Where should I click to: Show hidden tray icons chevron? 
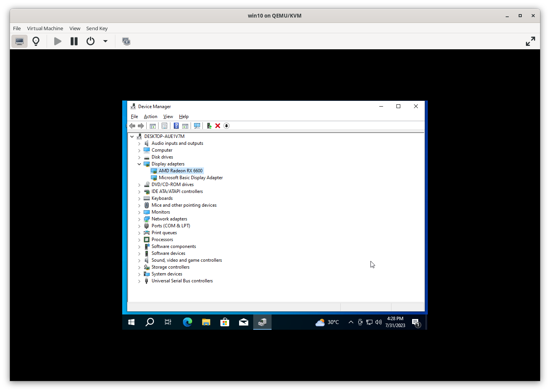pyautogui.click(x=351, y=322)
